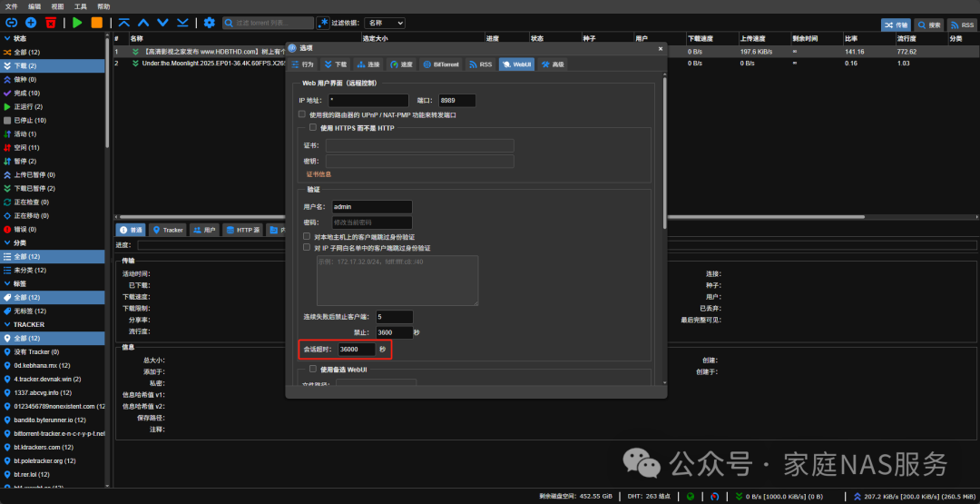The height and width of the screenshot is (504, 980).
Task: Enable UPnP / NAT-PMP port forwarding checkbox
Action: (x=302, y=114)
